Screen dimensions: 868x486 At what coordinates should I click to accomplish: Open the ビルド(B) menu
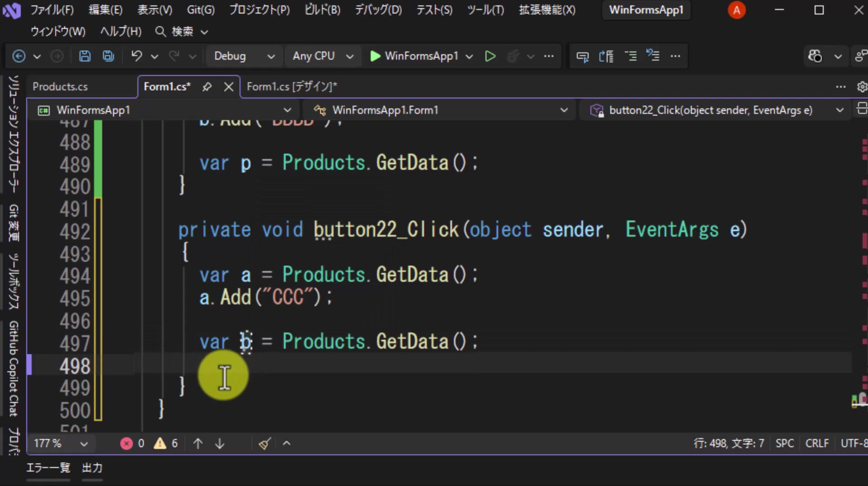322,10
